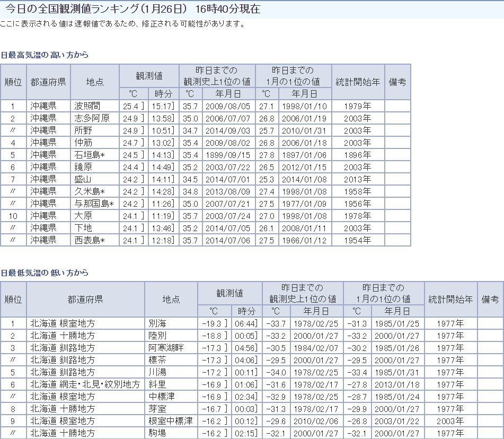The height and width of the screenshot is (439, 504).
Task: Click the 北海道 網走・北見・紋別地方 prefecture cell
Action: coord(85,384)
